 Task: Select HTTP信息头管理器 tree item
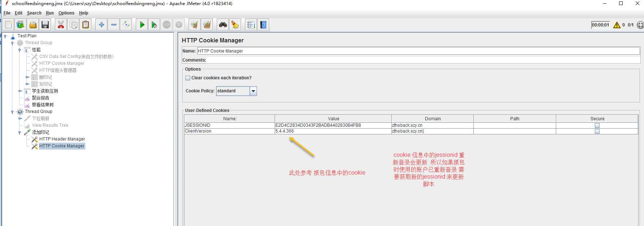58,70
